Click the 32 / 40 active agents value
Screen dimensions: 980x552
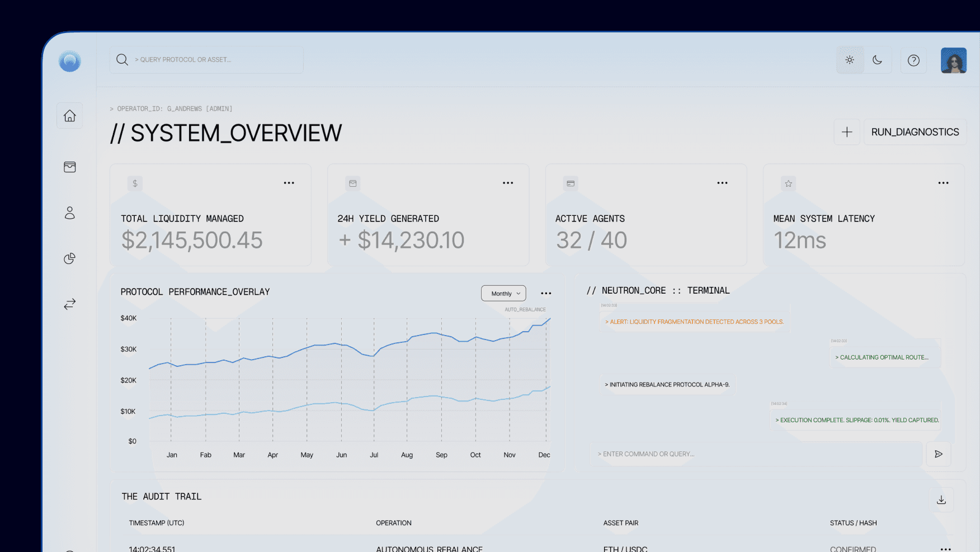pos(591,240)
